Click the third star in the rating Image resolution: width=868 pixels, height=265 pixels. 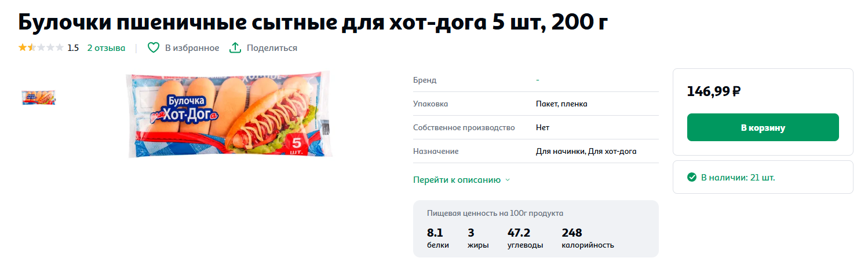click(41, 48)
